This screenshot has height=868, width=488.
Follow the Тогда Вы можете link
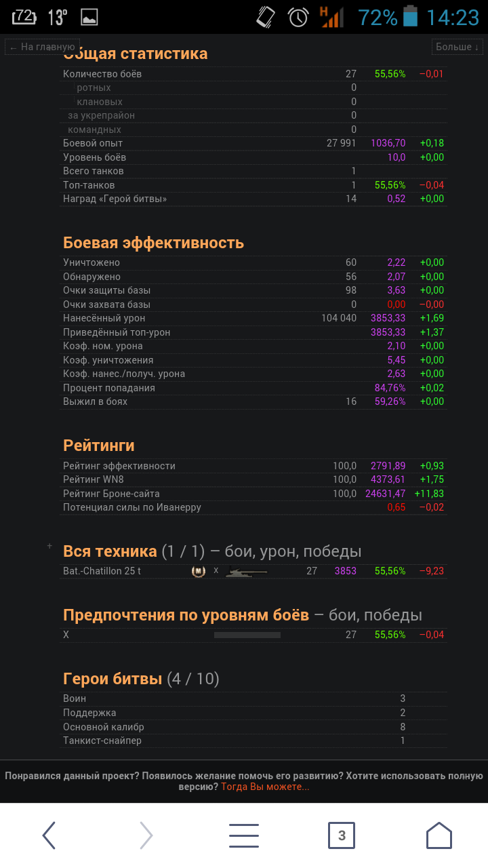(265, 787)
